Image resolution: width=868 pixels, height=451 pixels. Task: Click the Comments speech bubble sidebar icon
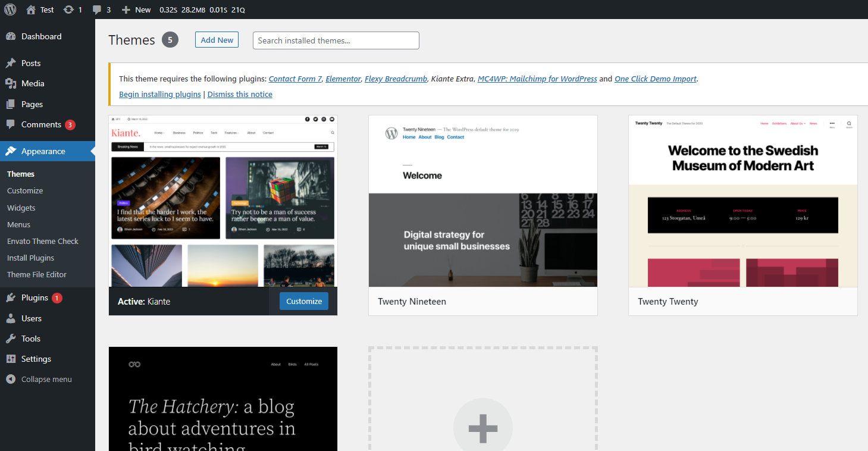[11, 124]
